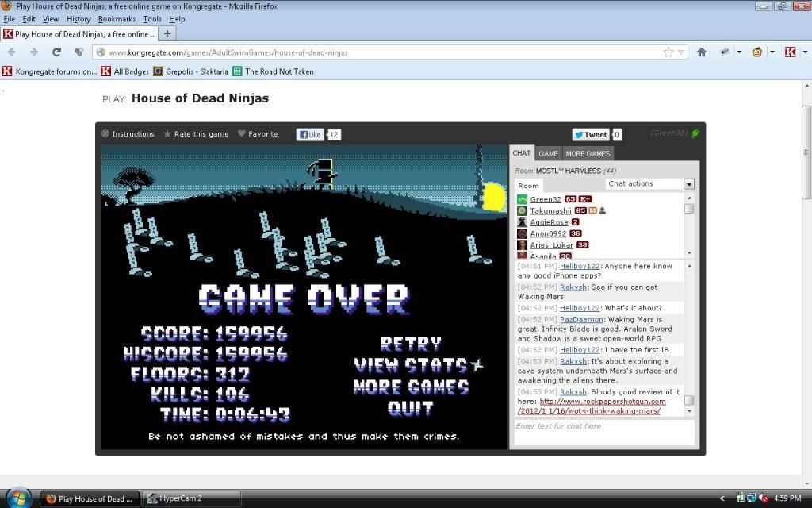Click MORE GAMES on the game over screen

click(x=412, y=387)
